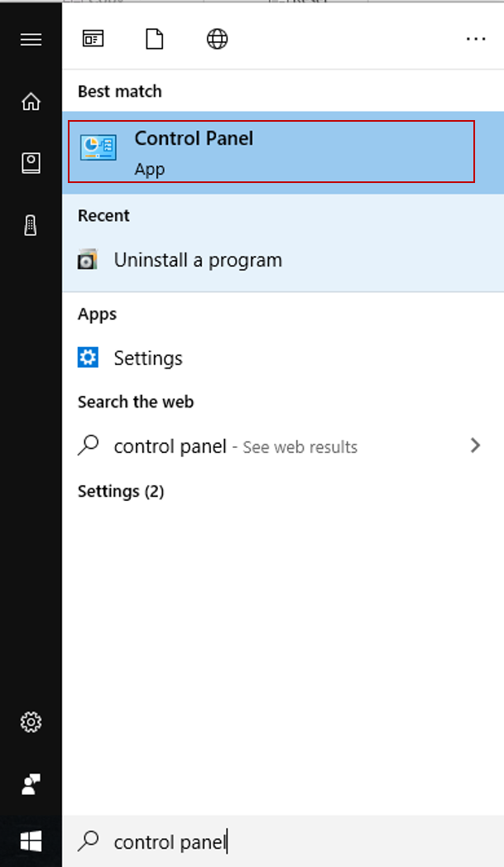Screen dimensions: 504x867
Task: Select the Documents search filter icon
Action: 154,38
